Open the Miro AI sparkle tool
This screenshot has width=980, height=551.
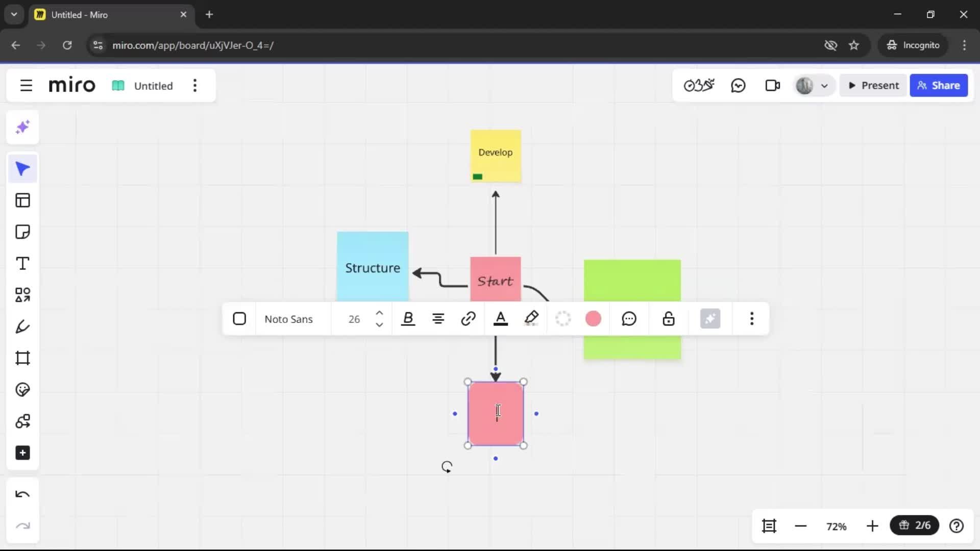click(22, 127)
